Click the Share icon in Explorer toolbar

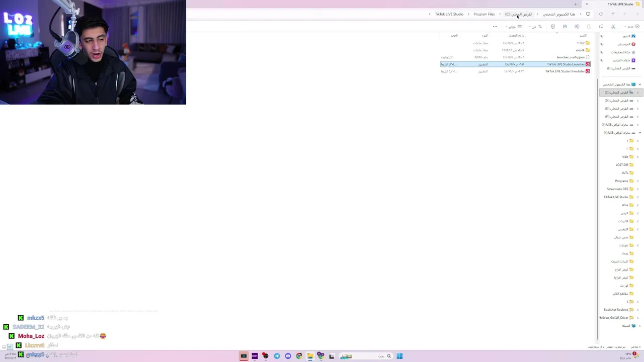pos(565,27)
